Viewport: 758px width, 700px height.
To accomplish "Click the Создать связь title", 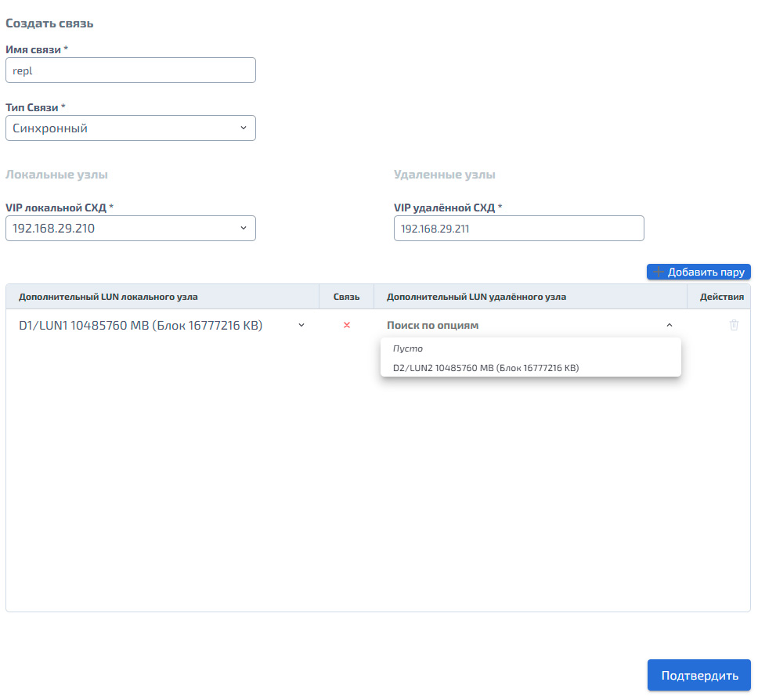I will [49, 23].
